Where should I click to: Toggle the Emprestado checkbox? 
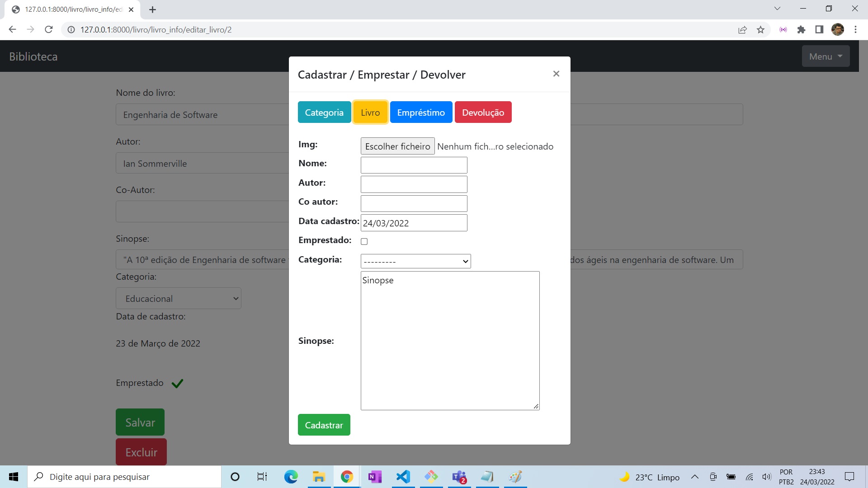click(x=364, y=241)
